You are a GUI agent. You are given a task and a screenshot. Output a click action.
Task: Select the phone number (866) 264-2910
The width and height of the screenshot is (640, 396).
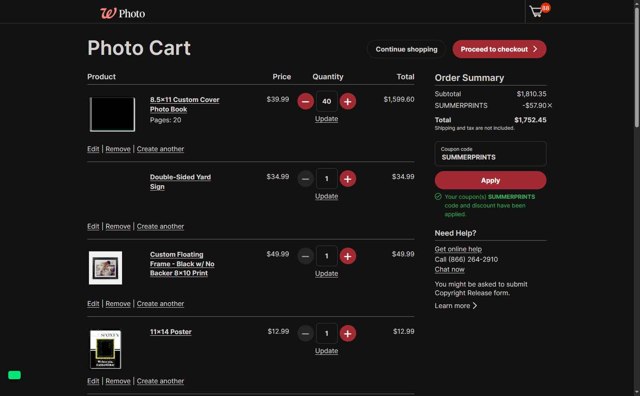pos(473,260)
